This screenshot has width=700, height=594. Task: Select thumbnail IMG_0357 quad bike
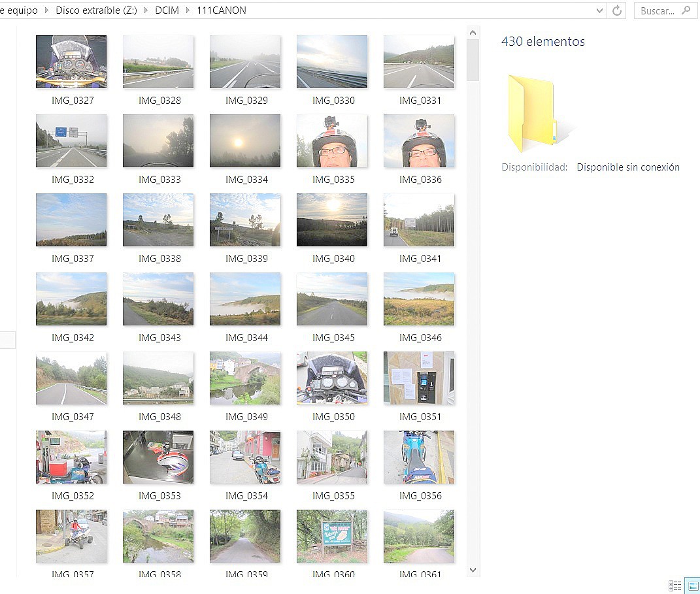tap(71, 536)
